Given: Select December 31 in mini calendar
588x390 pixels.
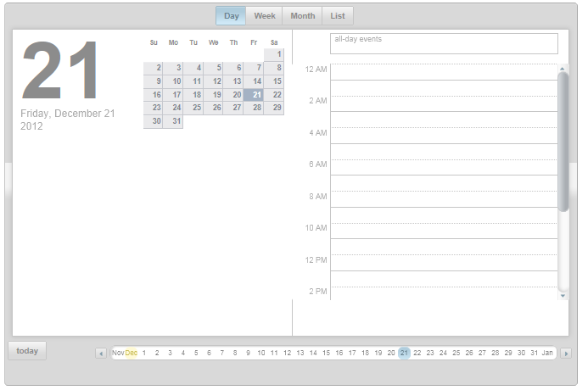Looking at the screenshot, I should 173,121.
